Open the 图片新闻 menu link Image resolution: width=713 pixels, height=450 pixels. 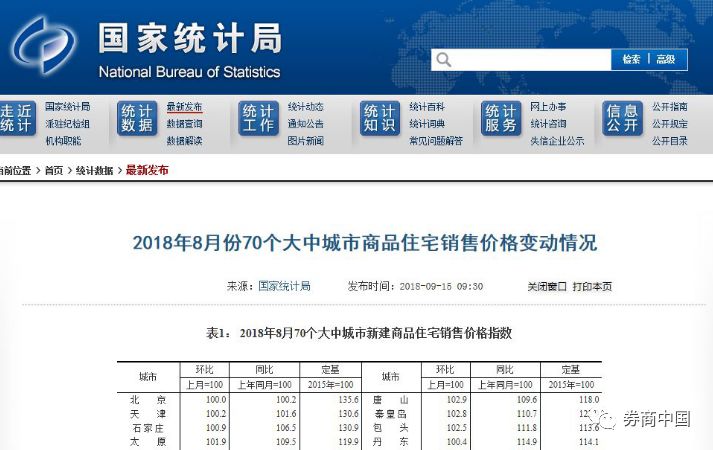tap(306, 141)
